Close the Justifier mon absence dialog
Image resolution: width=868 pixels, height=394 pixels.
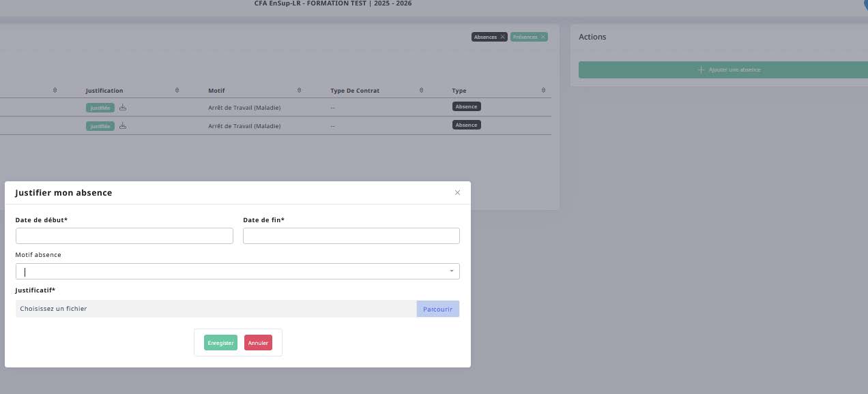(x=457, y=193)
